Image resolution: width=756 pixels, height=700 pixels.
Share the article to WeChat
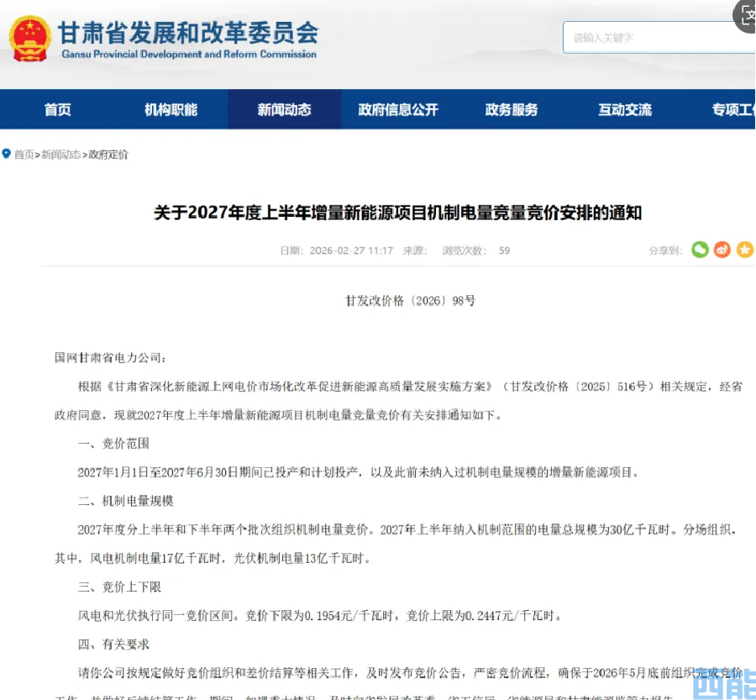pos(700,250)
